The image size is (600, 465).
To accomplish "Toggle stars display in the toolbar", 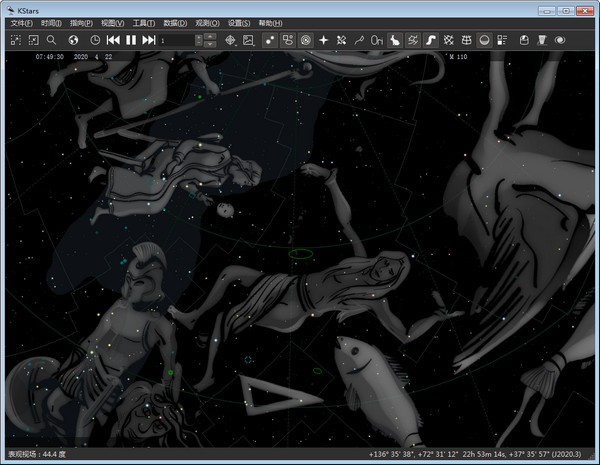I will point(270,40).
